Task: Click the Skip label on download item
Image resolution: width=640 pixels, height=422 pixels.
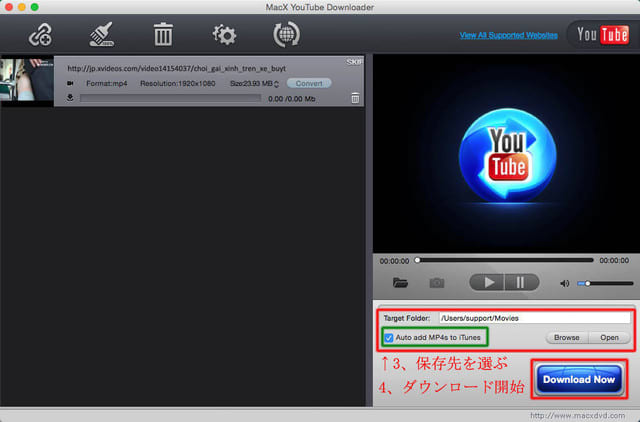Action: coord(354,62)
